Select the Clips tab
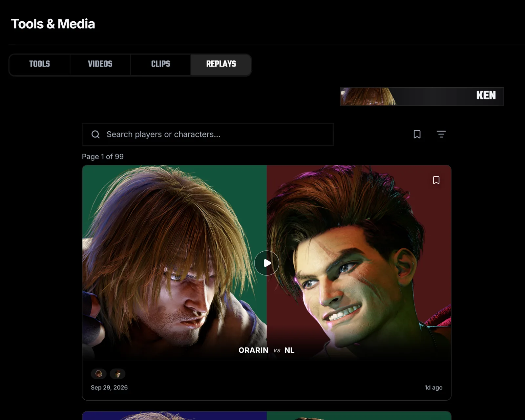Image resolution: width=525 pixels, height=420 pixels. 160,64
